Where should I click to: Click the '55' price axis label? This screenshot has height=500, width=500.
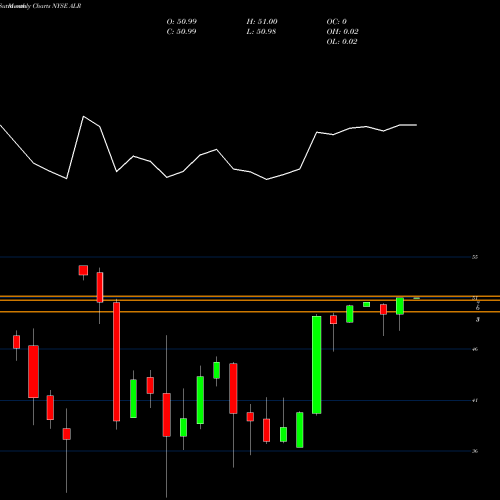pyautogui.click(x=475, y=257)
